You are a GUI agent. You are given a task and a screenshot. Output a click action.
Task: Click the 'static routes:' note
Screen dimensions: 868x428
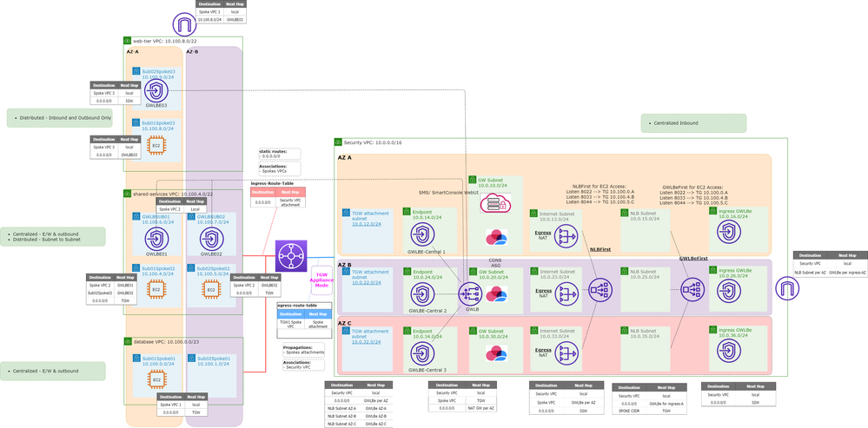(x=280, y=154)
